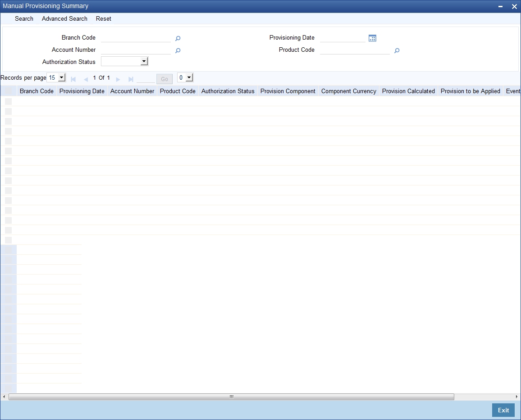This screenshot has width=521, height=420.
Task: Open Advanced Search option
Action: click(64, 18)
